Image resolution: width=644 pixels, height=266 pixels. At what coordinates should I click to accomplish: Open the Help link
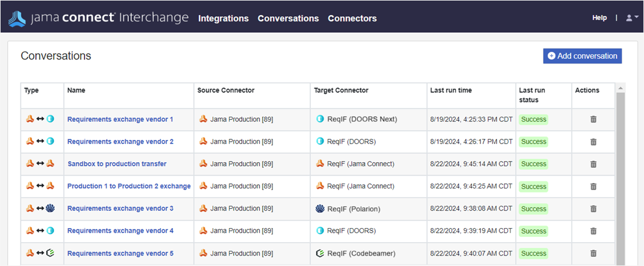599,18
